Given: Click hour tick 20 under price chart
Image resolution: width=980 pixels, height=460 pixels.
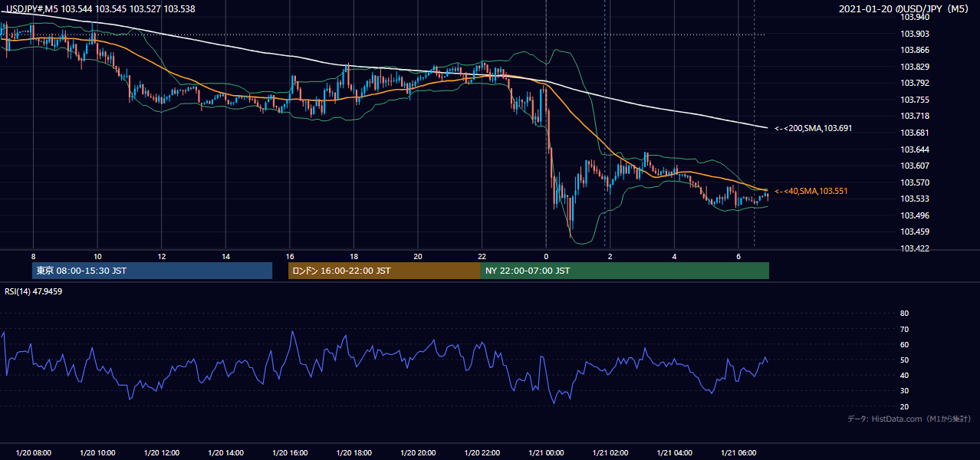Looking at the screenshot, I should pos(418,256).
